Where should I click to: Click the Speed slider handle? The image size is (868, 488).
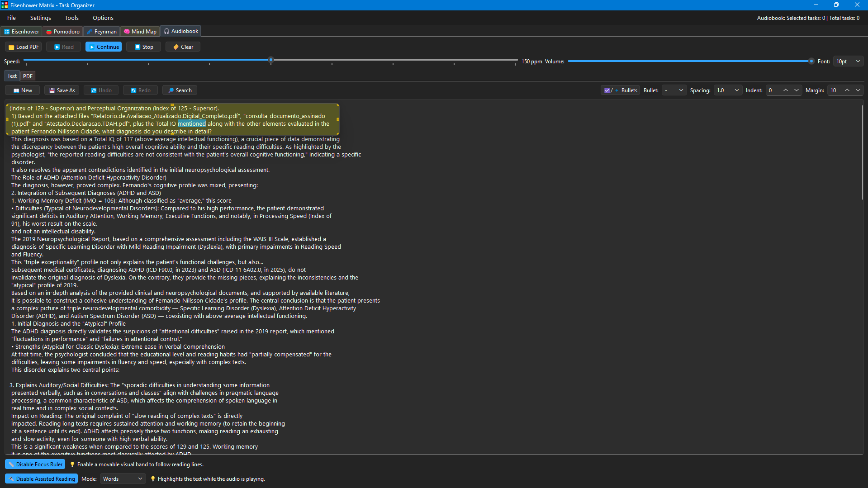271,60
